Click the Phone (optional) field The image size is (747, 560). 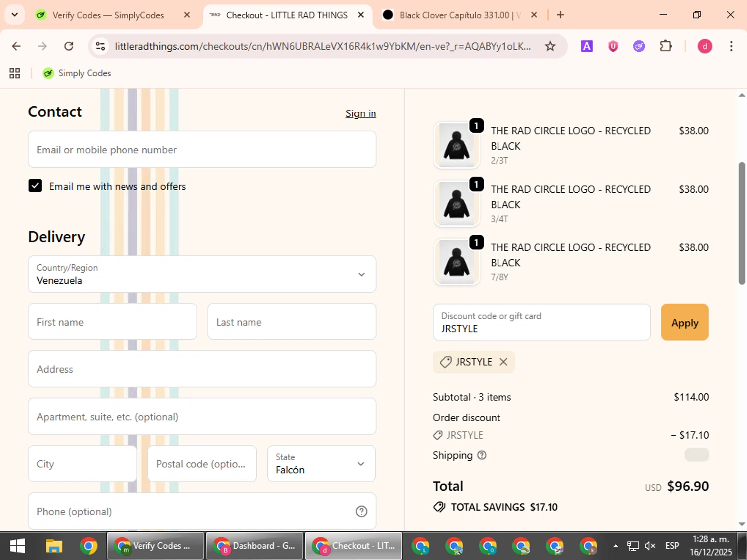tap(202, 511)
